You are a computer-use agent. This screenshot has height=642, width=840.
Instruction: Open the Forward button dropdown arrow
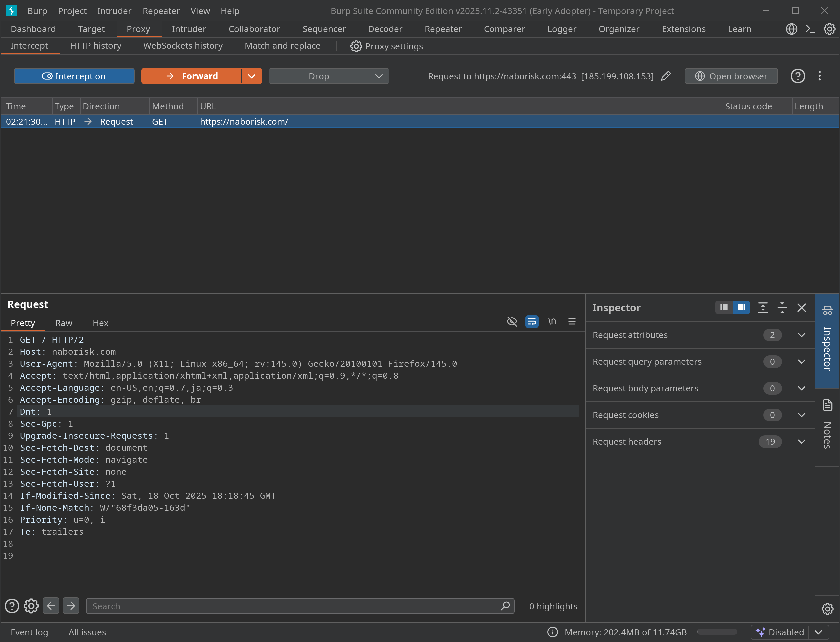coord(251,76)
